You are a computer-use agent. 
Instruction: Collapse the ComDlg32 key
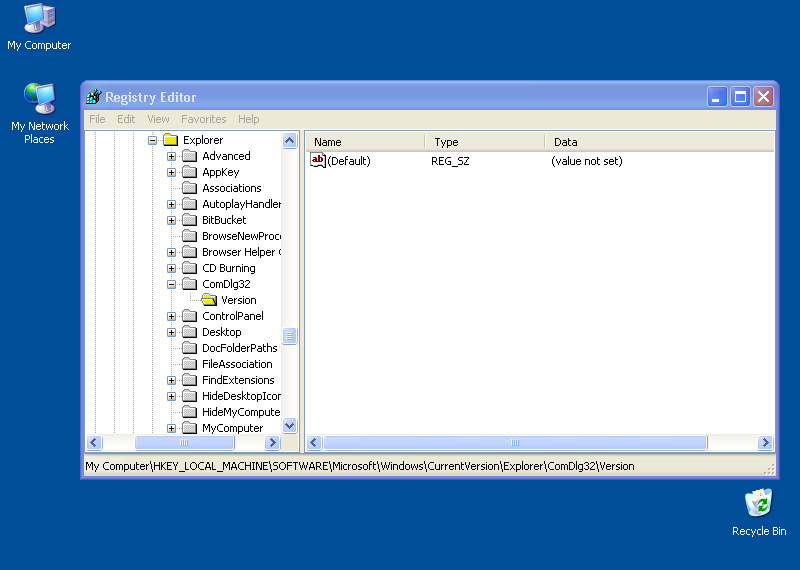(x=171, y=284)
